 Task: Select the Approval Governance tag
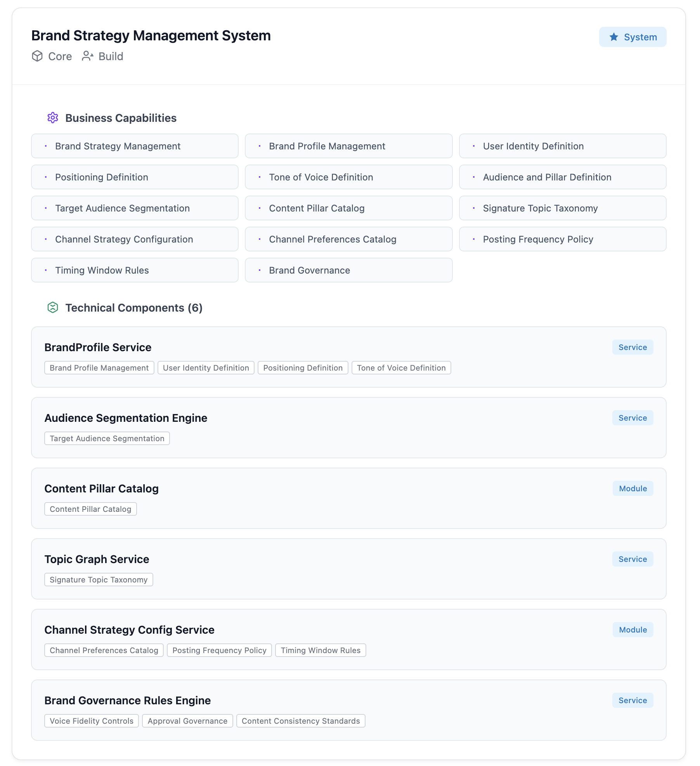click(x=187, y=721)
